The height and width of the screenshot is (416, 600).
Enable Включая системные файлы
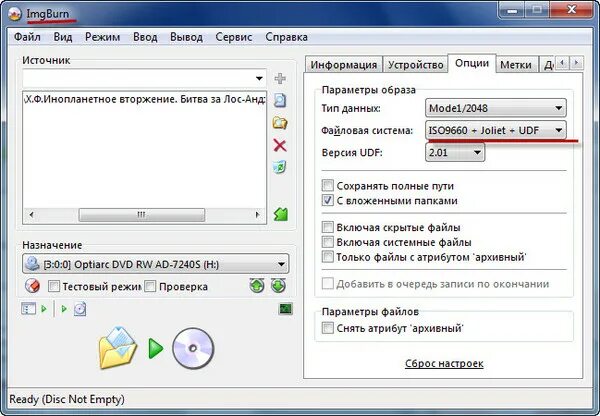[328, 242]
